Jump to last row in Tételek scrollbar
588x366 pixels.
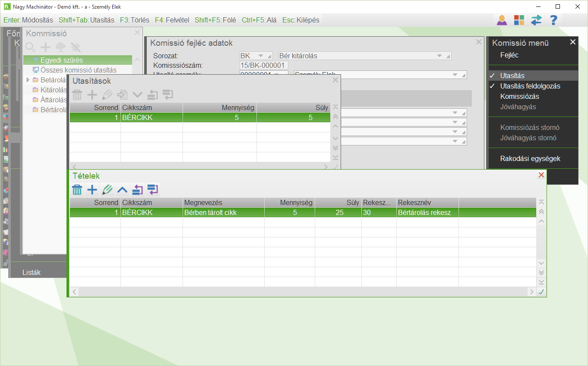point(541,282)
